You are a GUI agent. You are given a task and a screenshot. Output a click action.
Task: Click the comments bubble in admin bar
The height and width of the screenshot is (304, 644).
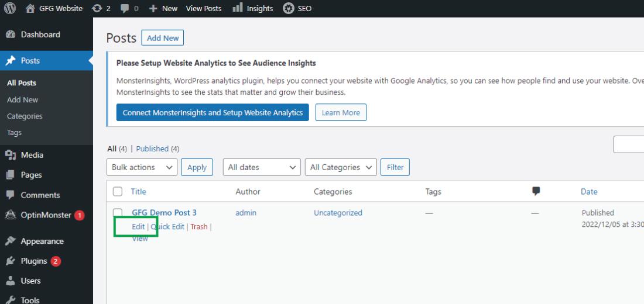click(125, 8)
